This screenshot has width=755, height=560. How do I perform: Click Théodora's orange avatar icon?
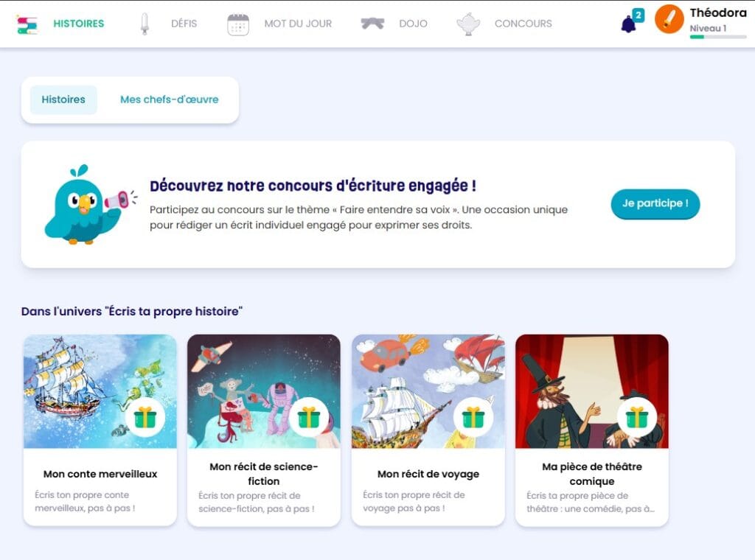coord(669,19)
